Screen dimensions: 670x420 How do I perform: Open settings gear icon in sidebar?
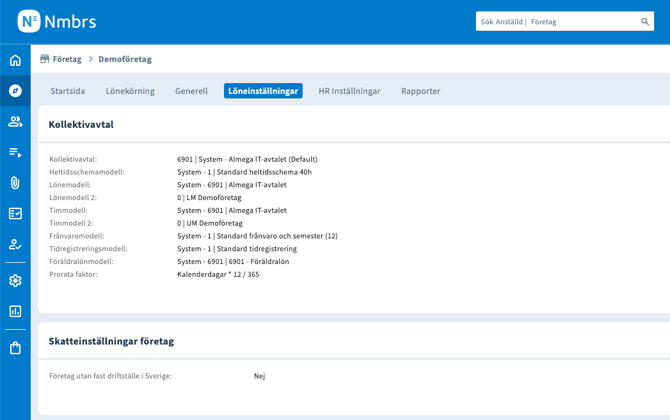pos(15,281)
